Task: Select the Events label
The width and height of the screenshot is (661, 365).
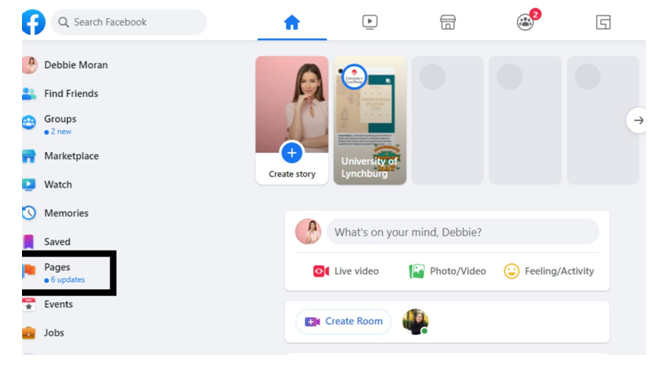Action: 59,304
